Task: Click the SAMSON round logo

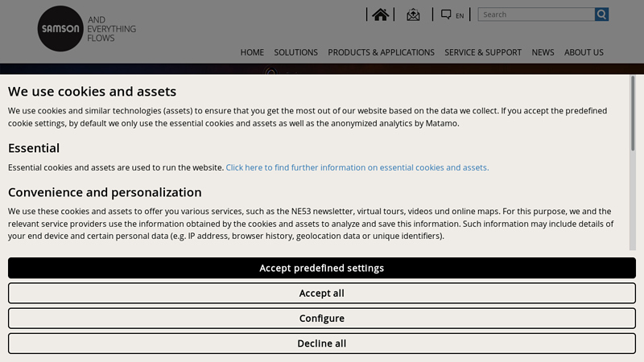Action: click(60, 29)
